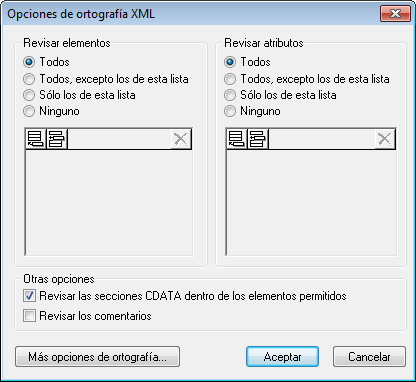This screenshot has width=416, height=382.
Task: Dismiss the dialog with Cancelar
Action: coord(369,357)
